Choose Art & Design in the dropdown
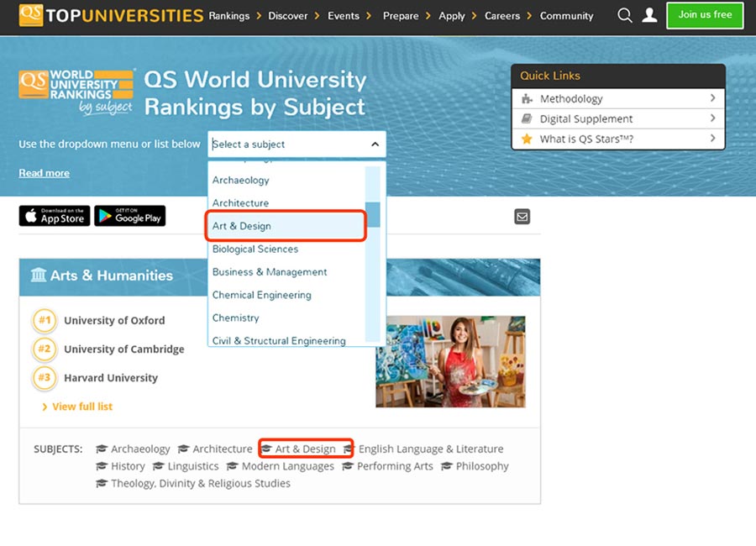756x546 pixels. pos(287,226)
